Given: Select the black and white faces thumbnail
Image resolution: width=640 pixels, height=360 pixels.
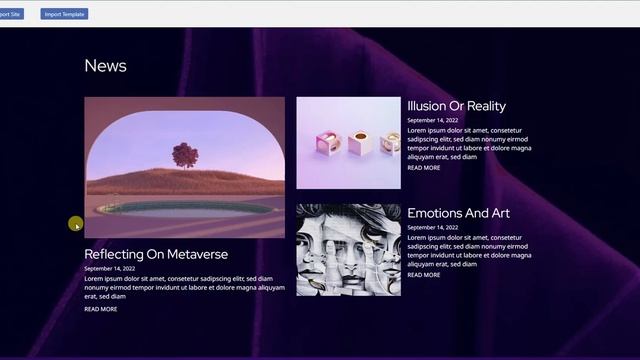Looking at the screenshot, I should coord(349,250).
